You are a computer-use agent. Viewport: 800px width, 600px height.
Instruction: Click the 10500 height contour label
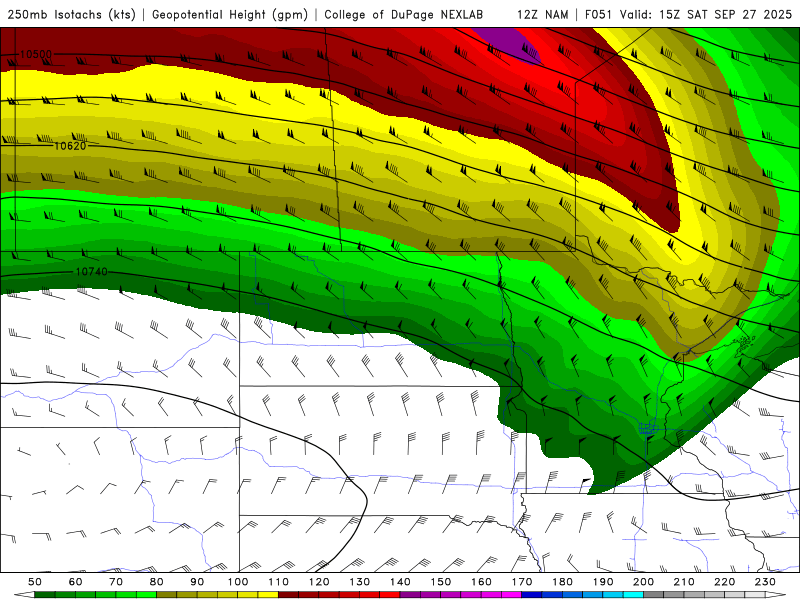[36, 54]
